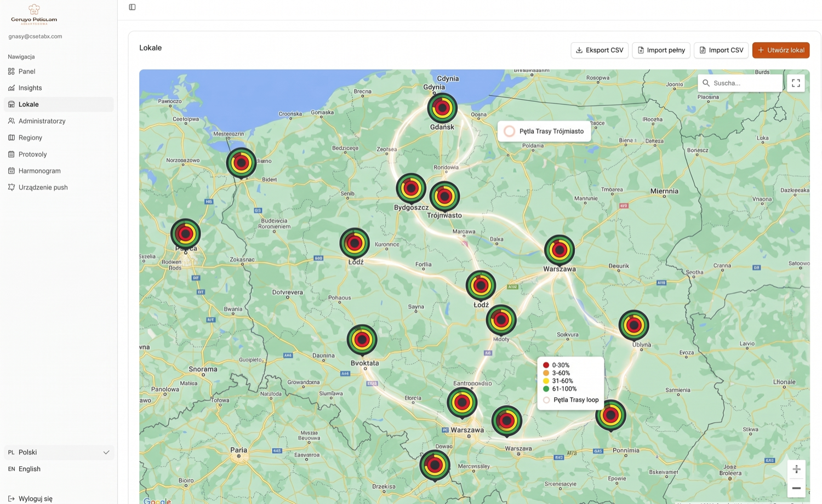Click the Urządzenie push icon

[x=12, y=187]
